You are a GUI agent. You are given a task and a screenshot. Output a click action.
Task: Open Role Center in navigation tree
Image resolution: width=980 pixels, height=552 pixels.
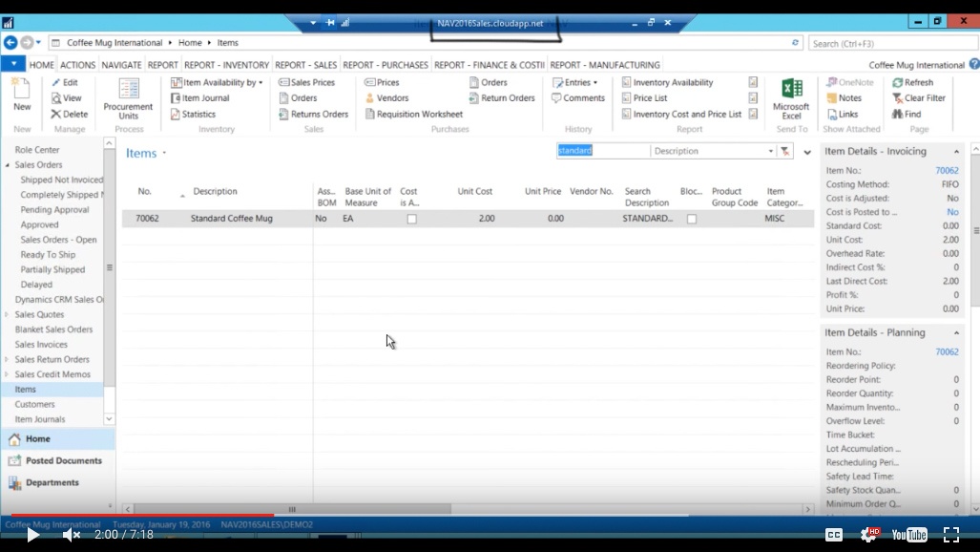coord(37,150)
